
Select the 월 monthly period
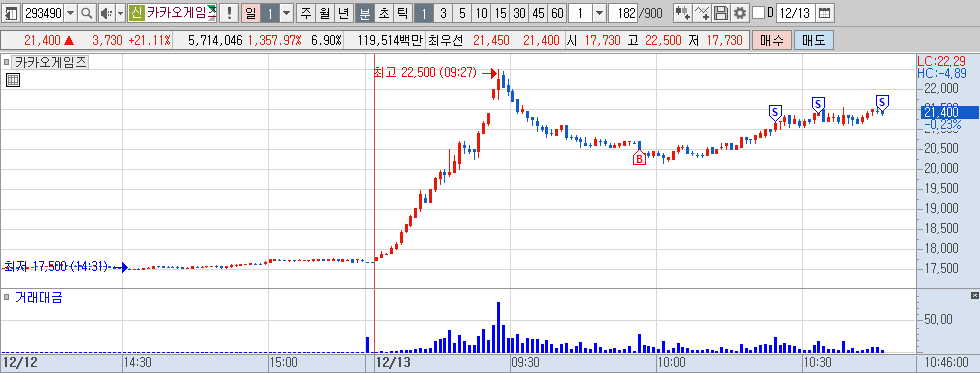(324, 12)
